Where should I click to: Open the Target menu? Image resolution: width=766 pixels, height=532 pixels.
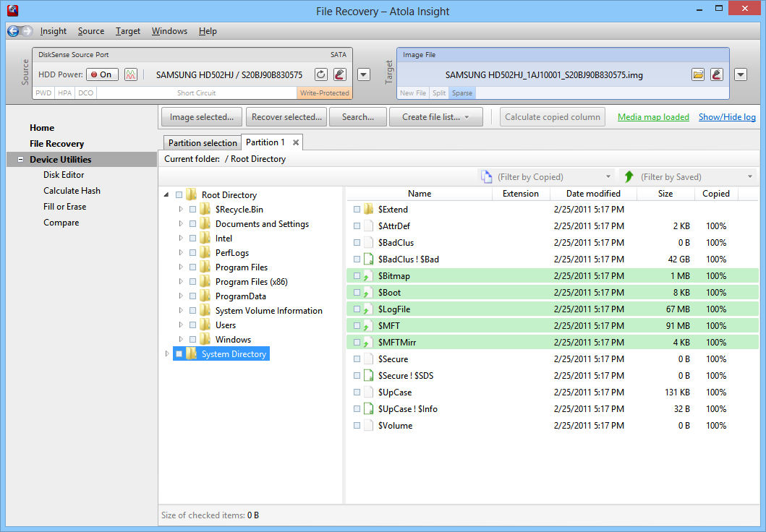[x=128, y=31]
